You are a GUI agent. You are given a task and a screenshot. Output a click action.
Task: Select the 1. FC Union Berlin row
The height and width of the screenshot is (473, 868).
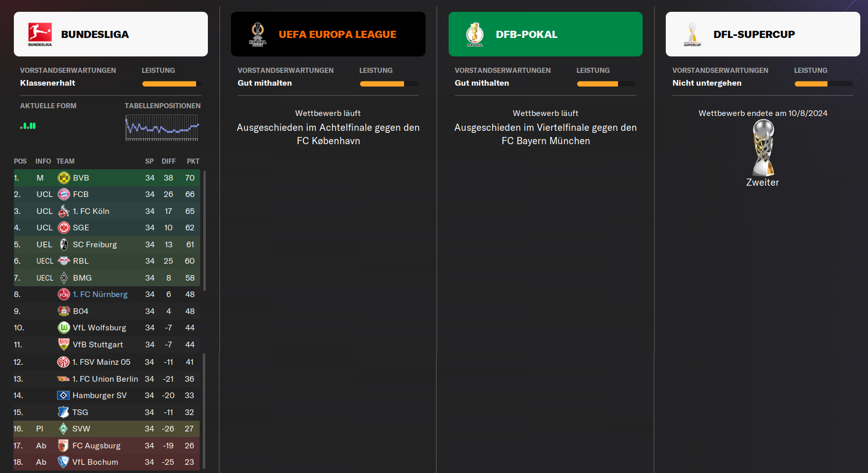point(107,379)
